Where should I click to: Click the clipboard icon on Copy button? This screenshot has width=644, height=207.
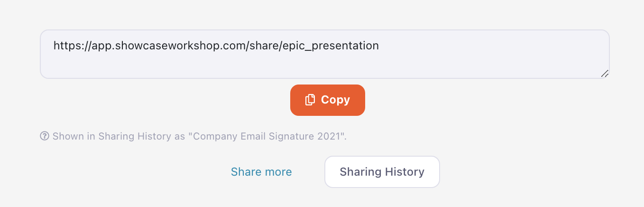310,100
